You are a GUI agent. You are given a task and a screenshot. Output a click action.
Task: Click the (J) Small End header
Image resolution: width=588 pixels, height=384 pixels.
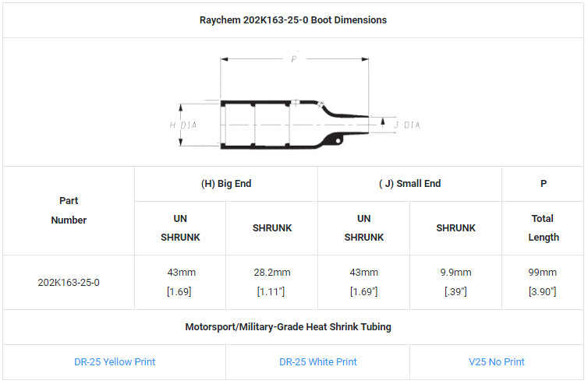tap(409, 184)
